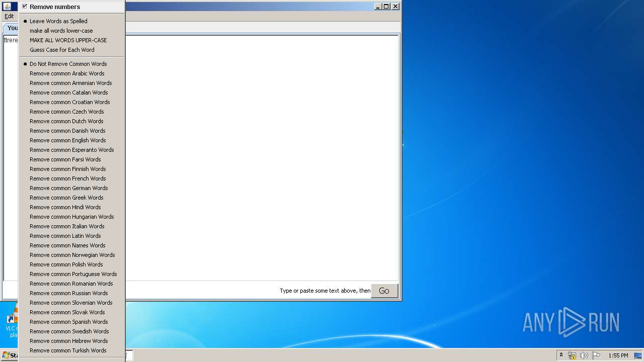
Task: Pick Remove common Dutch Words
Action: (x=72, y=121)
